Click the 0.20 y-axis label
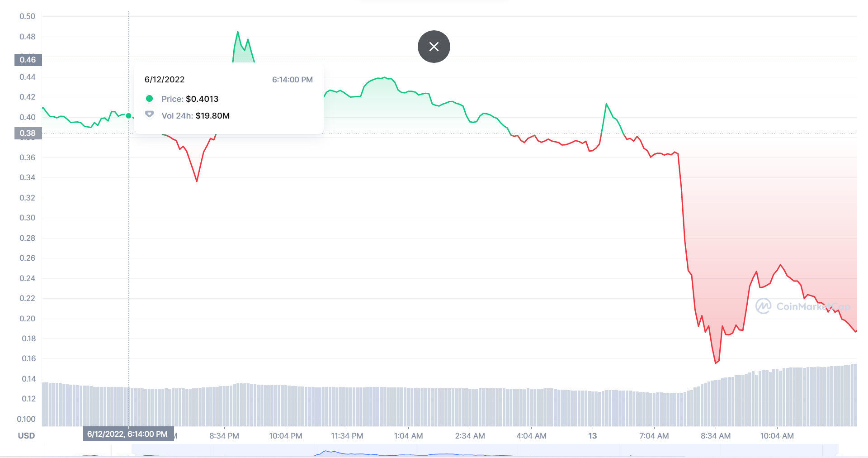Image resolution: width=868 pixels, height=458 pixels. point(27,319)
